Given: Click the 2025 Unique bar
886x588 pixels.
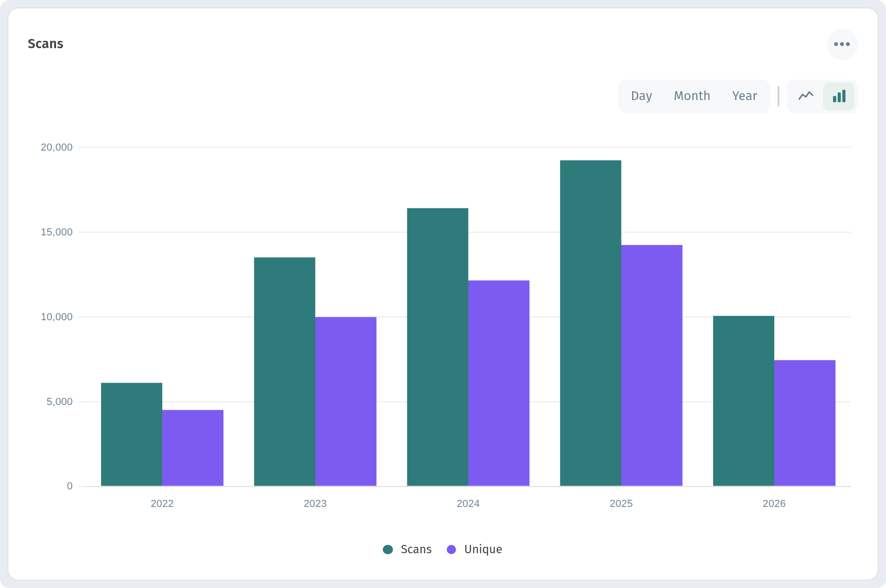Looking at the screenshot, I should (652, 366).
